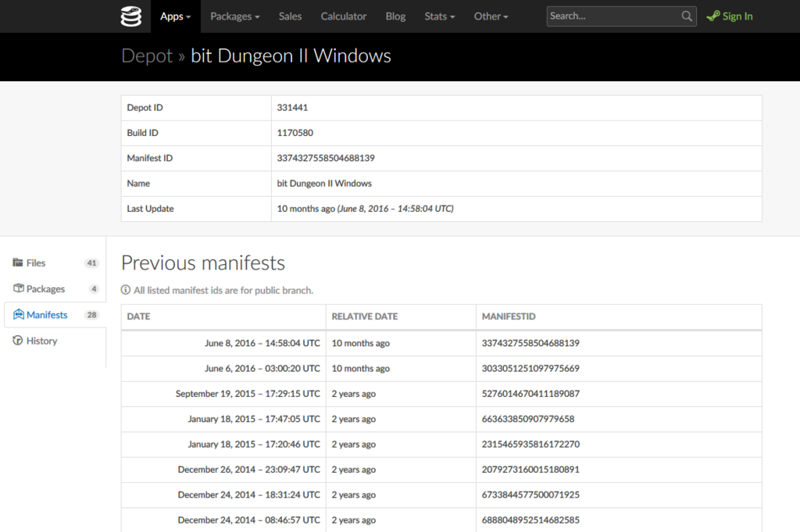Click the Manifests count badge 28
The height and width of the screenshot is (532, 800).
92,315
